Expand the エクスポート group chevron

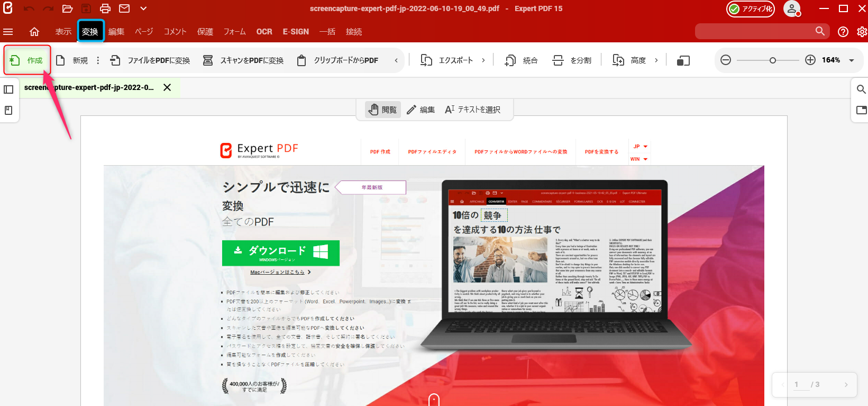[483, 60]
